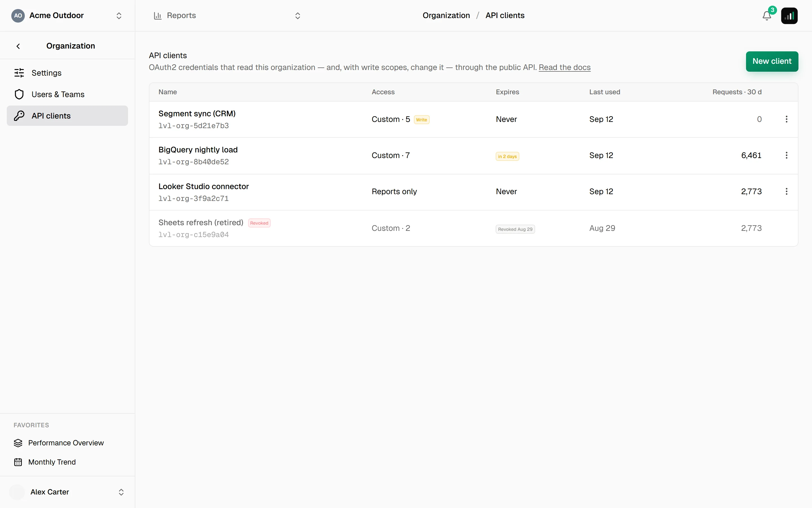Open the app logo in the top right

[789, 16]
